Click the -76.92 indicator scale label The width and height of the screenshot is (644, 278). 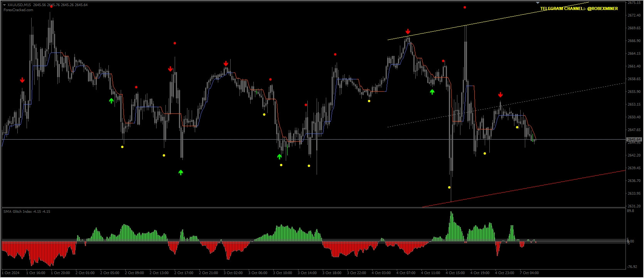click(632, 267)
